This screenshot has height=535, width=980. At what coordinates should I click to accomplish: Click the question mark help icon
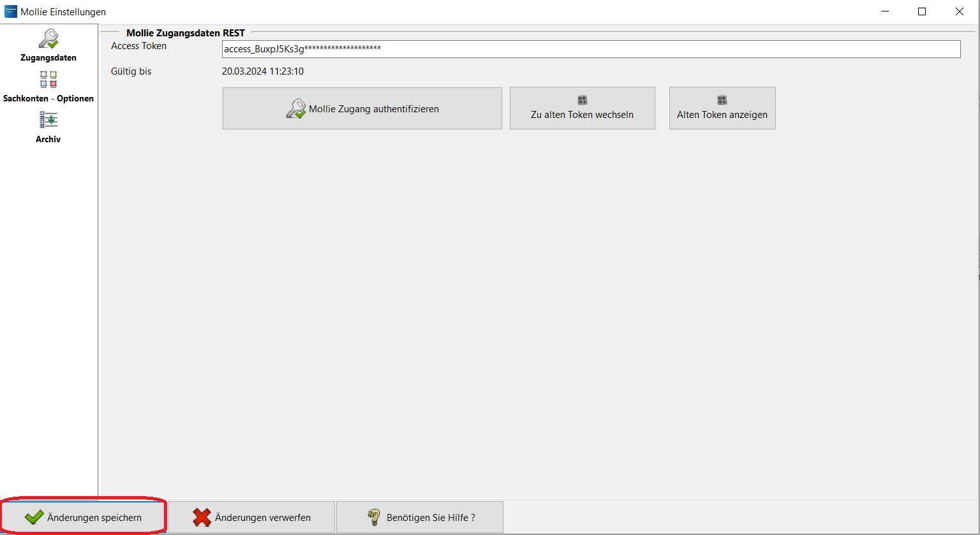click(x=375, y=517)
